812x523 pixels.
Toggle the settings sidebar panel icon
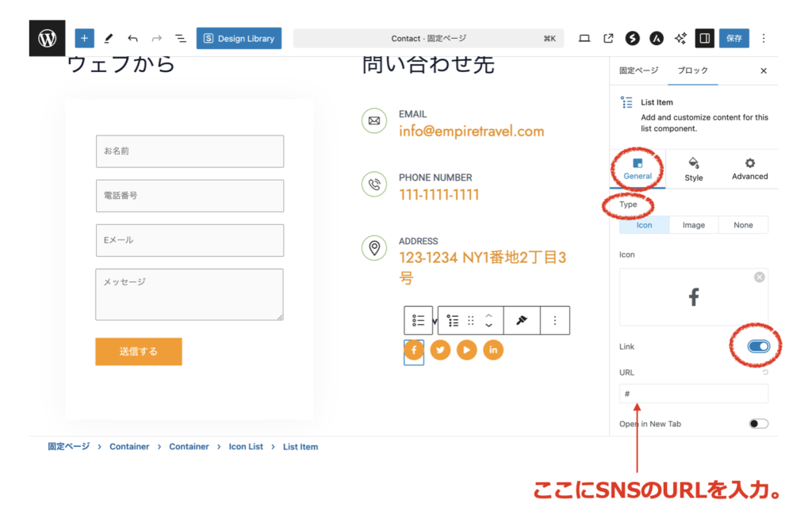[x=703, y=38]
